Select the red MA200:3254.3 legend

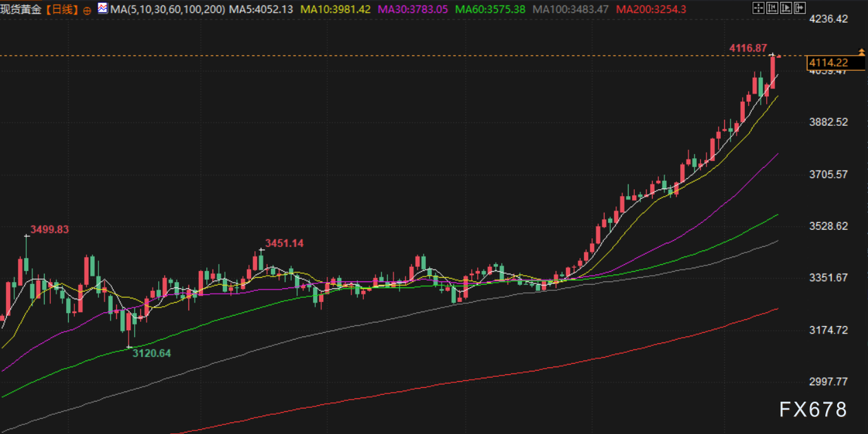(651, 10)
